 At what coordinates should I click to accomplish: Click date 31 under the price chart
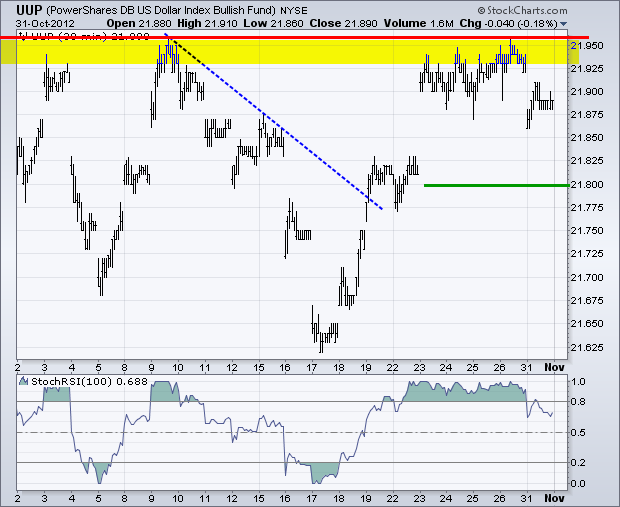527,367
